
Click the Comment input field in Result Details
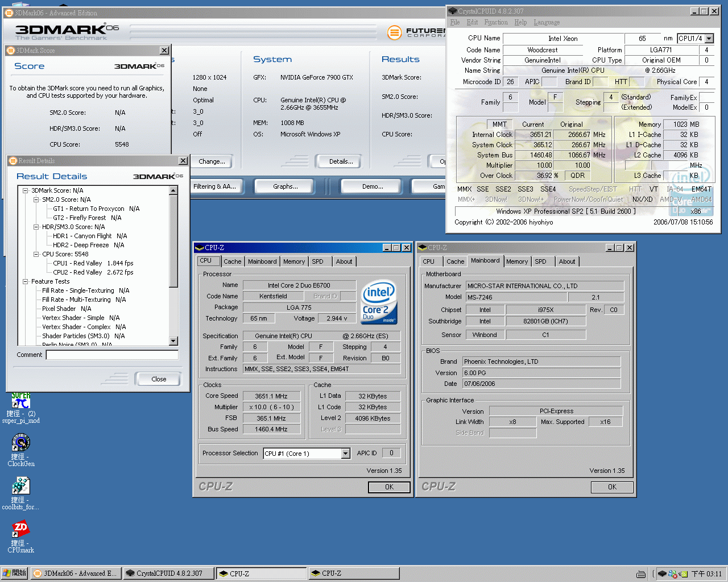pyautogui.click(x=112, y=355)
